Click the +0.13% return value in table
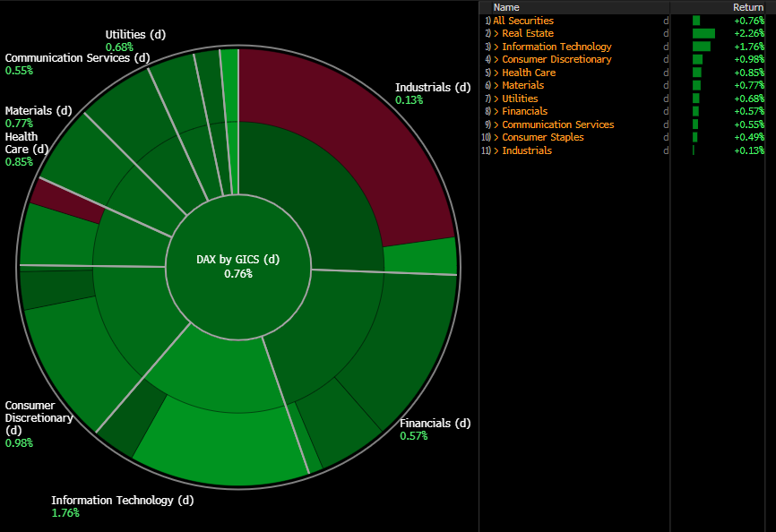Viewport: 776px width, 532px height. click(749, 150)
